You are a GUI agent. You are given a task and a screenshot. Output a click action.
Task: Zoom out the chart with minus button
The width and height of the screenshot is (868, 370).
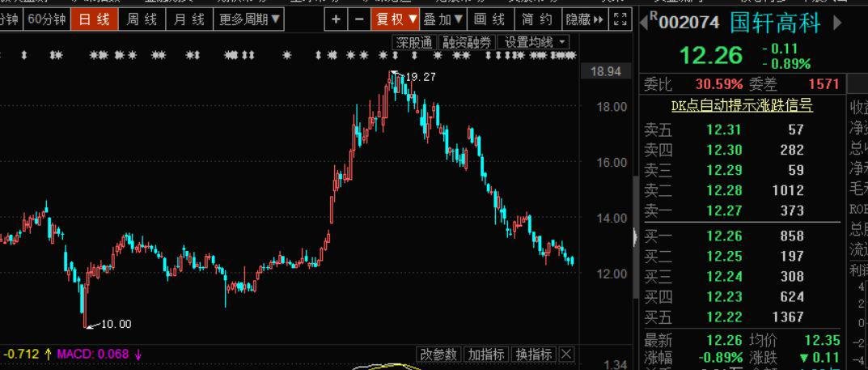[x=359, y=19]
